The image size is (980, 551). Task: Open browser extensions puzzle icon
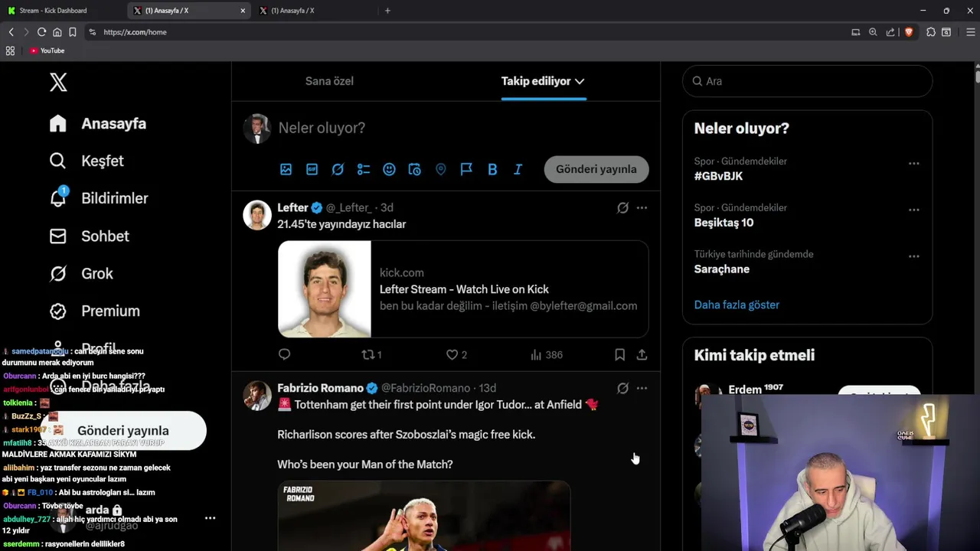(931, 32)
